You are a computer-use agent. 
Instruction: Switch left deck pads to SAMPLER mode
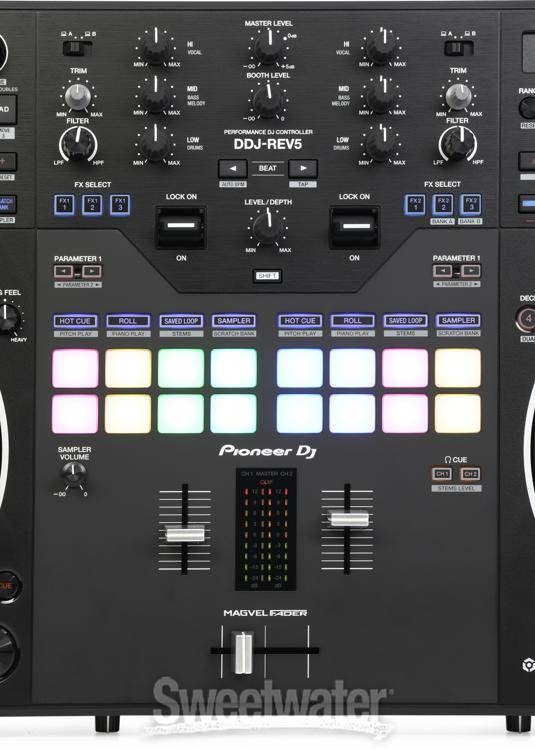[x=234, y=321]
